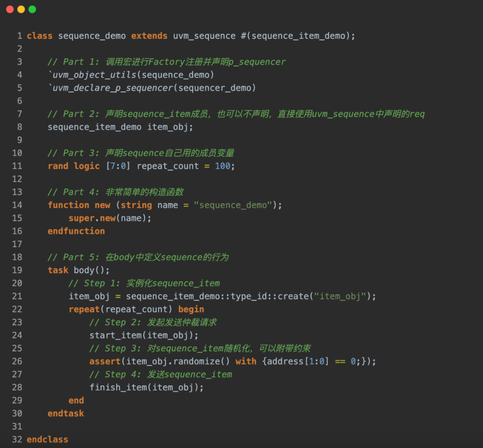Viewport: 483px width, 448px height.
Task: Click the `uvm_declare_p_sequencer(sequencer_demo) line
Action: (152, 88)
